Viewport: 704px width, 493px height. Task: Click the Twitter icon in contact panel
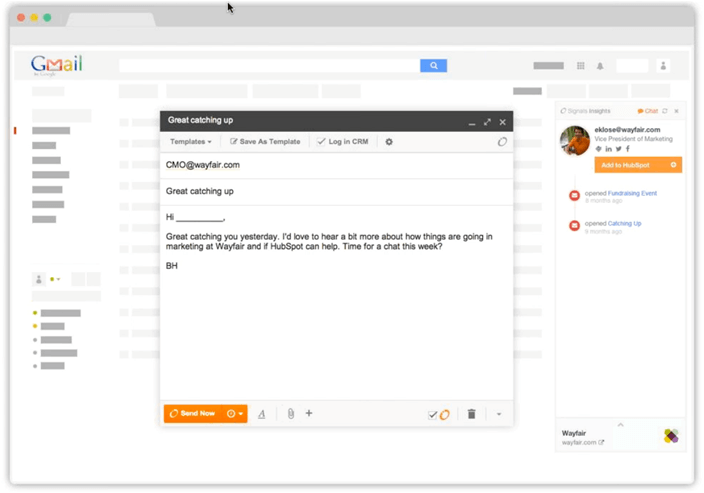[x=619, y=149]
